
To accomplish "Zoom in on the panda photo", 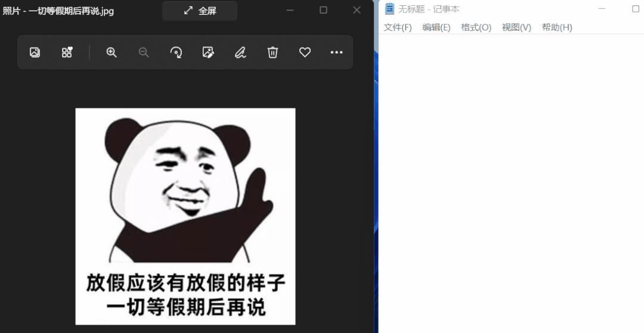I will (112, 52).
